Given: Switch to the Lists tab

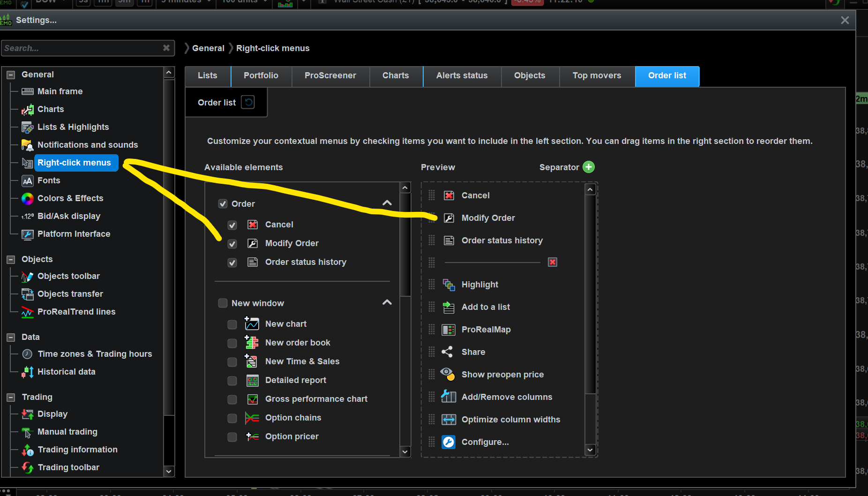Looking at the screenshot, I should [208, 76].
